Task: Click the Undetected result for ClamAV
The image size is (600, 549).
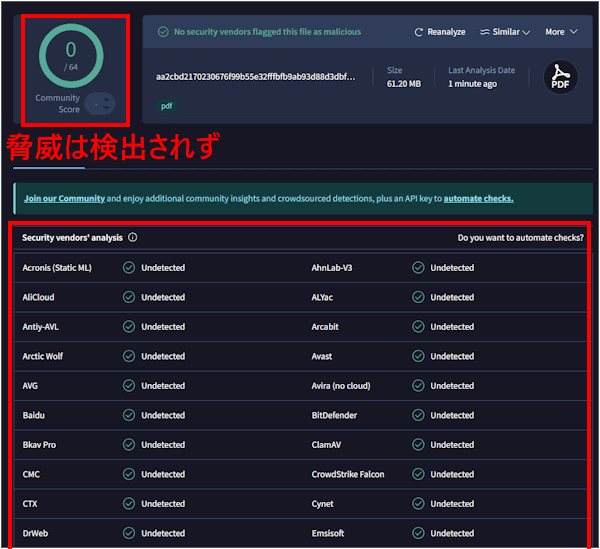Action: [452, 445]
